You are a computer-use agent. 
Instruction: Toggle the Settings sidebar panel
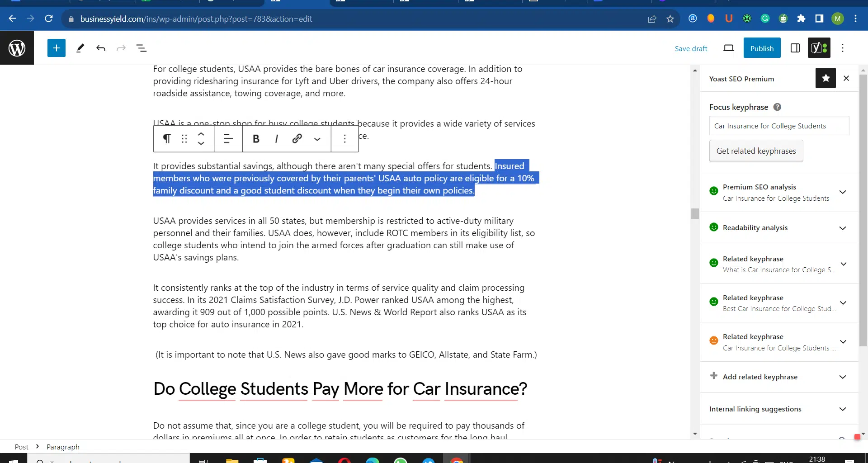click(795, 48)
